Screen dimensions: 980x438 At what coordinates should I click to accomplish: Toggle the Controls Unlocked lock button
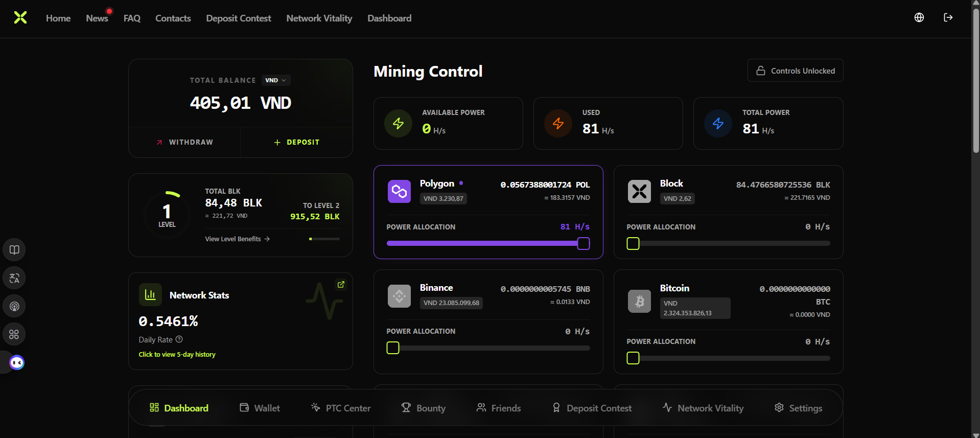(x=795, y=71)
